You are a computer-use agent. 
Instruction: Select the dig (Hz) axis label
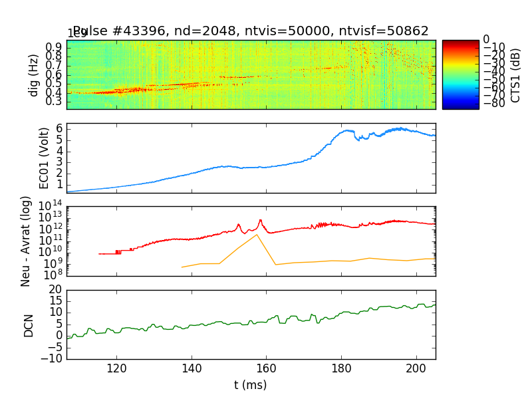[x=35, y=74]
